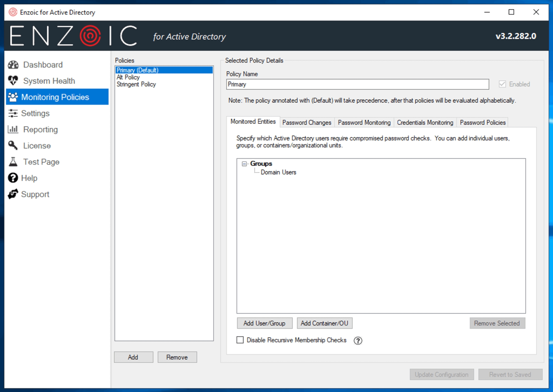553x392 pixels.
Task: Open Support handshake icon
Action: coord(13,194)
